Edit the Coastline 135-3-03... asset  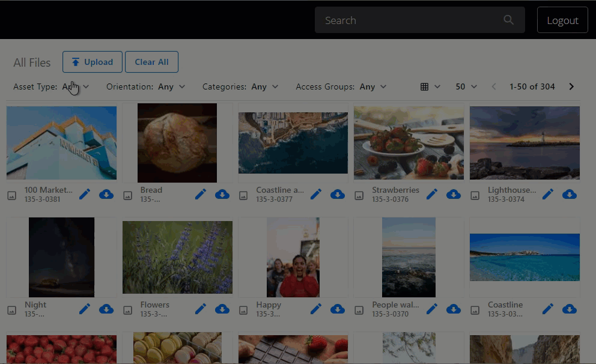coord(548,309)
